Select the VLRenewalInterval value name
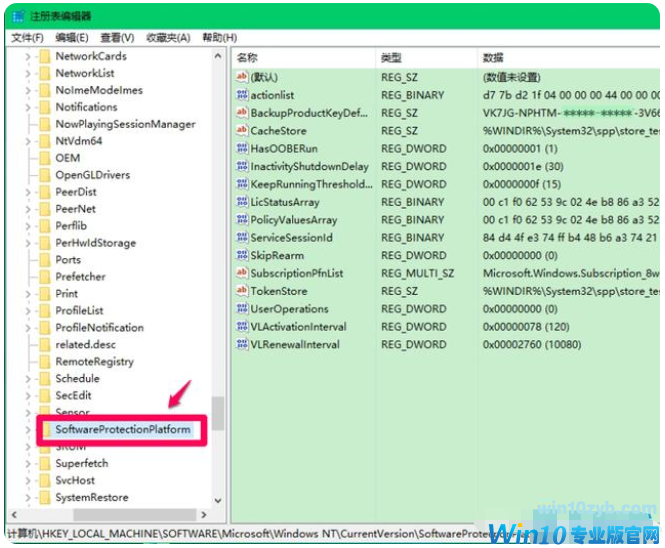The image size is (665, 548). tap(295, 344)
